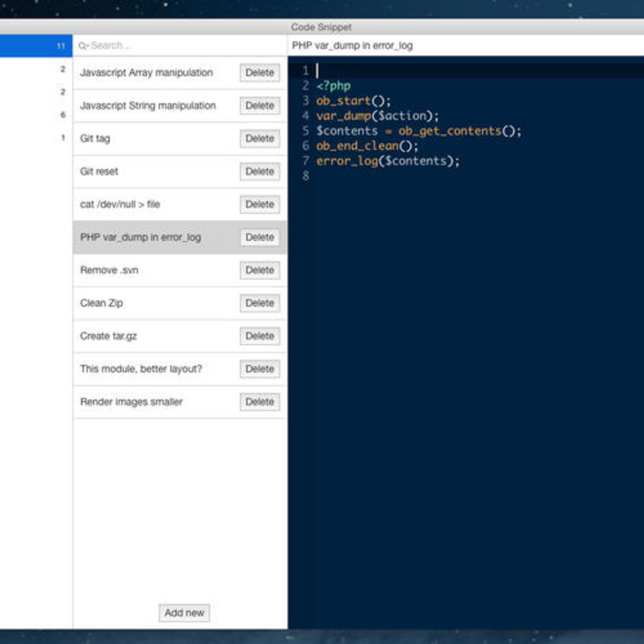Delete the "PHP var_dump in error_log" snippet
The image size is (644, 644).
tap(260, 237)
